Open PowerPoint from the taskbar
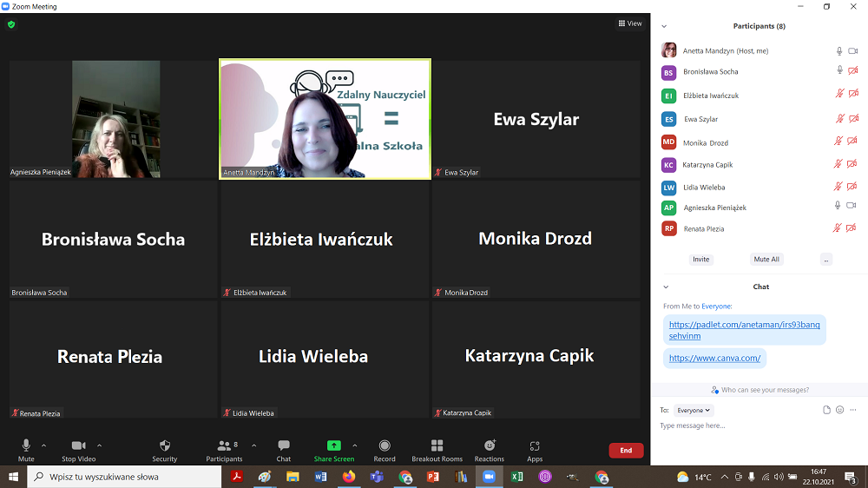The width and height of the screenshot is (868, 488). pos(433,477)
